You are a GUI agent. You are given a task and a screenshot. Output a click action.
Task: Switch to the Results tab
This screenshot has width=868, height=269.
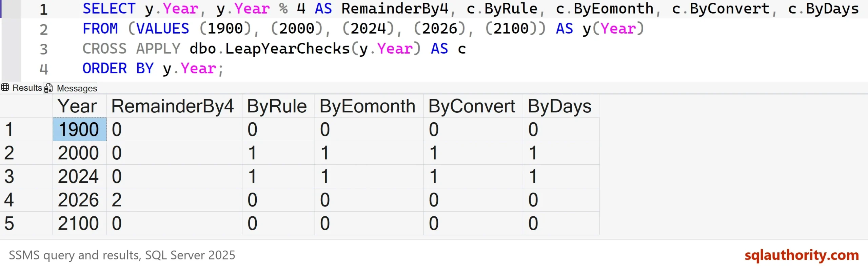point(22,88)
